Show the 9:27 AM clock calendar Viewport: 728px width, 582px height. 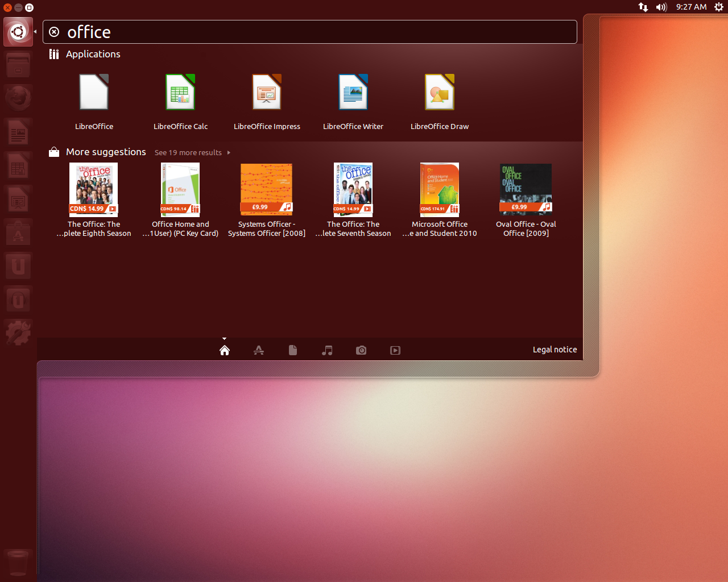pyautogui.click(x=691, y=7)
